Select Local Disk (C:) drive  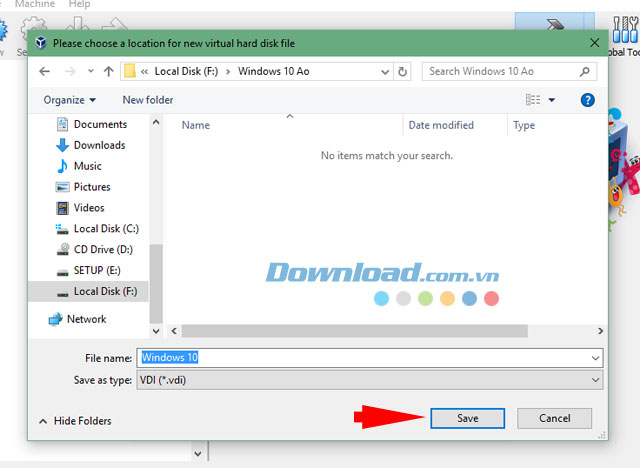tap(106, 228)
